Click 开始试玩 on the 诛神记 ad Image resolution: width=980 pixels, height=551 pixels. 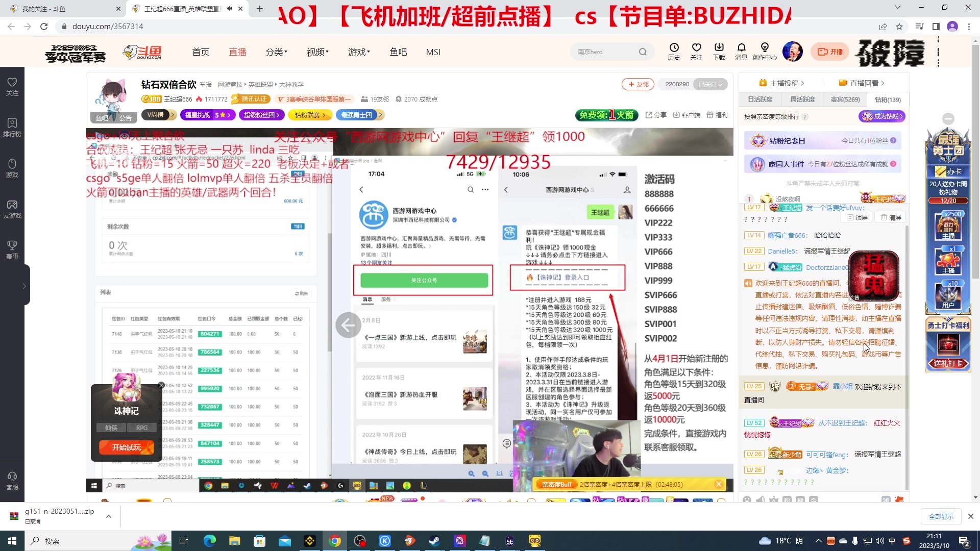[x=126, y=447]
